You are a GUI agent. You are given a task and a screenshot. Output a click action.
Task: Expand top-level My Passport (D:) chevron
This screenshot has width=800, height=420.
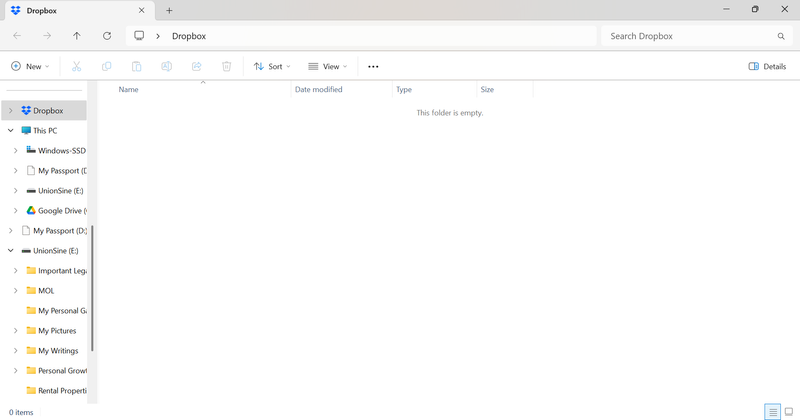11,231
